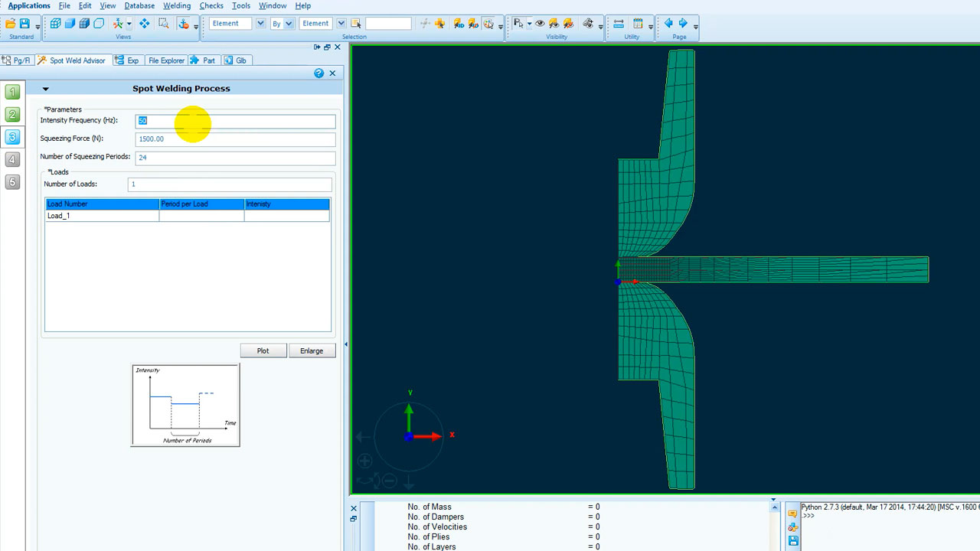980x551 pixels.
Task: Click the Squeezing Force input field
Action: pyautogui.click(x=235, y=139)
